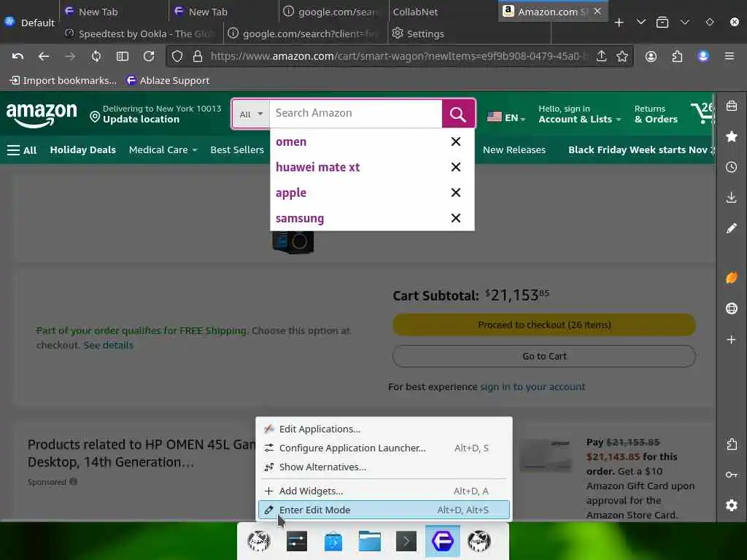Screen dimensions: 747x560
Task: Open the See details shipping link
Action: pyautogui.click(x=108, y=345)
